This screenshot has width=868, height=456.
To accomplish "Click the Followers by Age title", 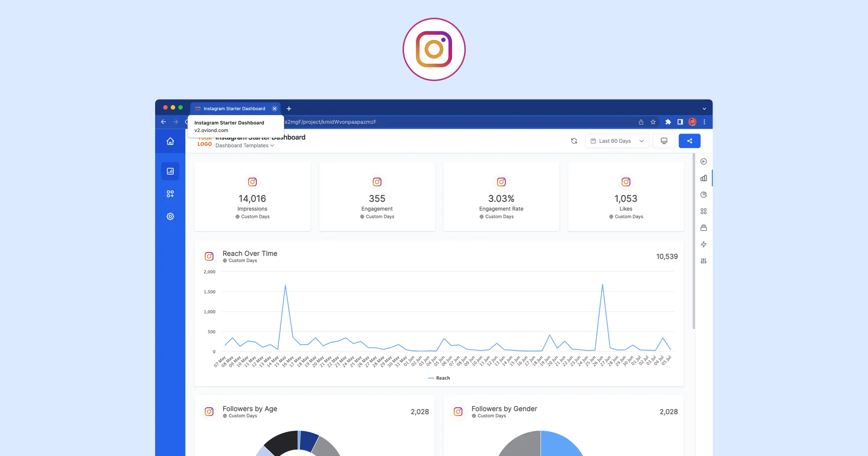I will click(250, 409).
